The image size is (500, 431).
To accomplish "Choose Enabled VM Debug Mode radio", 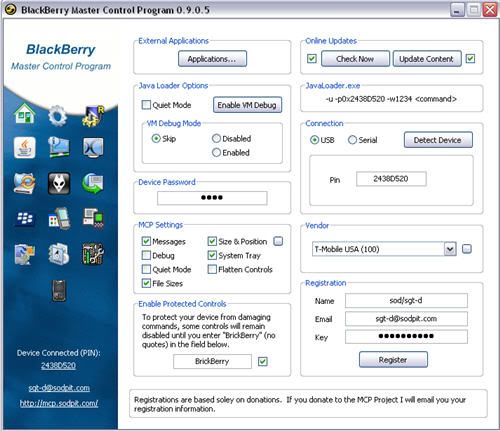I will (216, 153).
